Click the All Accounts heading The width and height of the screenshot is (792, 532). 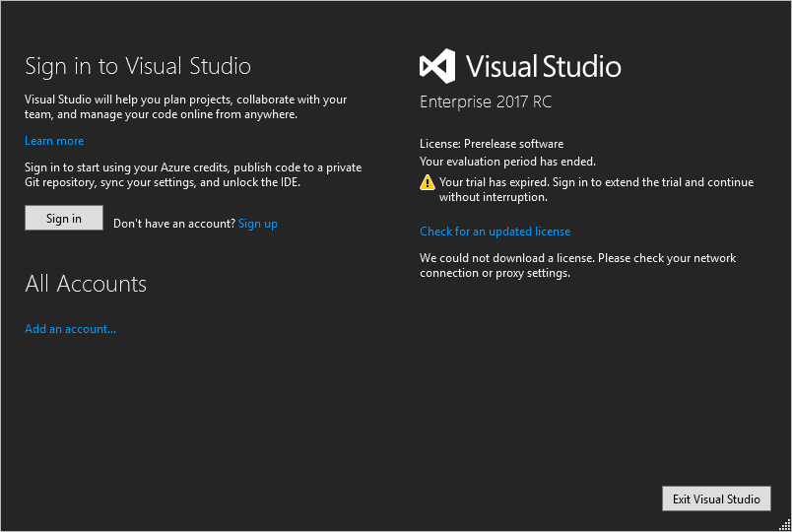tap(86, 284)
